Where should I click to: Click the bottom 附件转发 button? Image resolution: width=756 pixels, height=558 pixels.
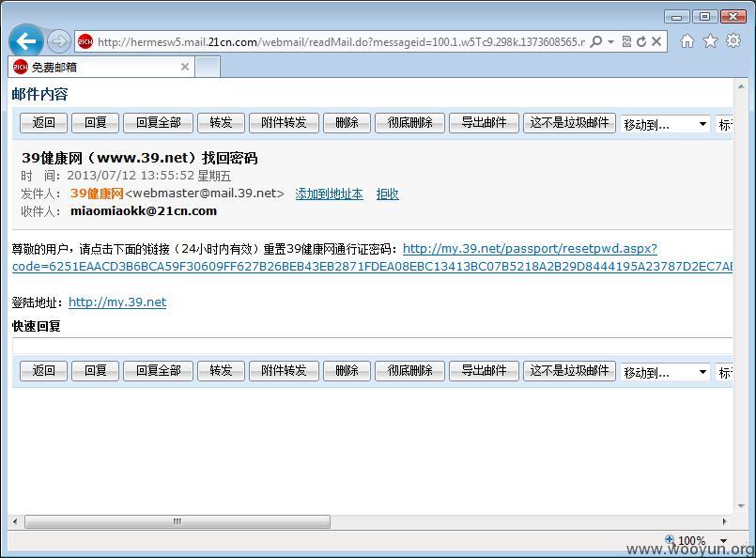pos(284,370)
